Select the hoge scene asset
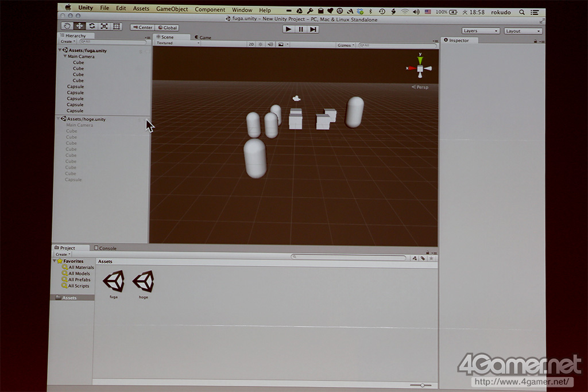 pyautogui.click(x=143, y=285)
